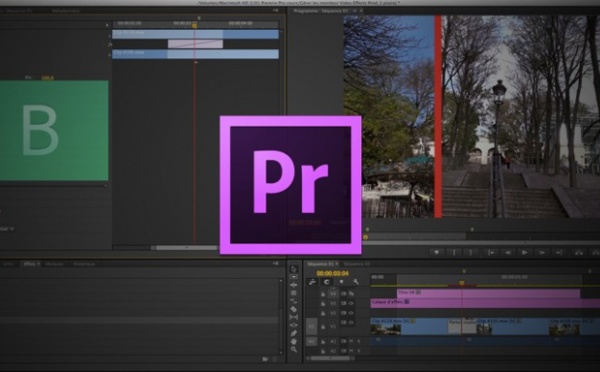Switch to the Séquence 02 timeline tab
Viewport: 600px width, 372px height.
(x=356, y=264)
